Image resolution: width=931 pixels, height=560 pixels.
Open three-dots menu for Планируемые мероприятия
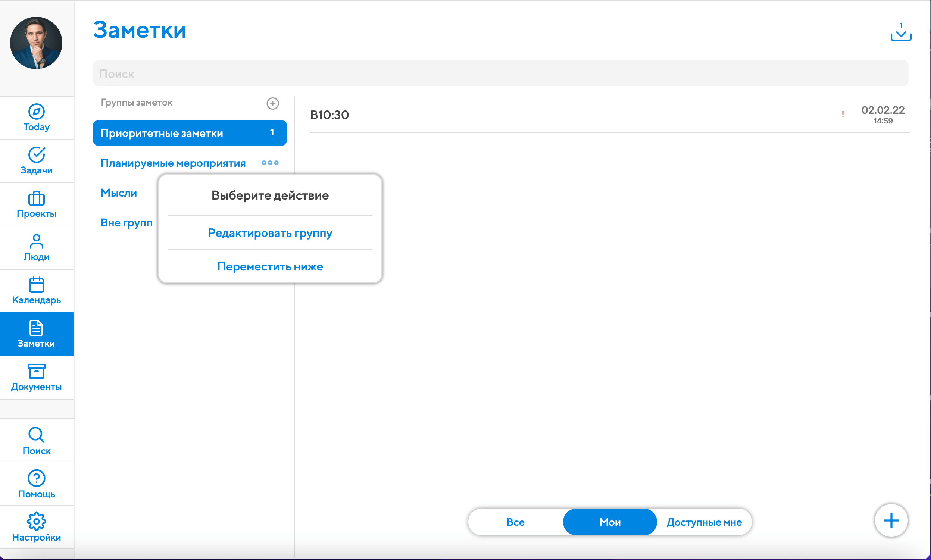click(x=270, y=163)
